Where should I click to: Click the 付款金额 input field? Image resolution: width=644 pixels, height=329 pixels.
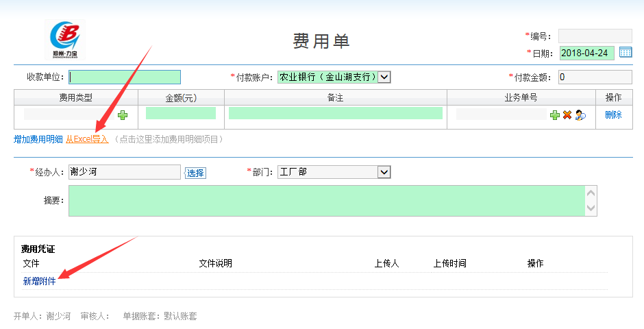click(x=595, y=77)
